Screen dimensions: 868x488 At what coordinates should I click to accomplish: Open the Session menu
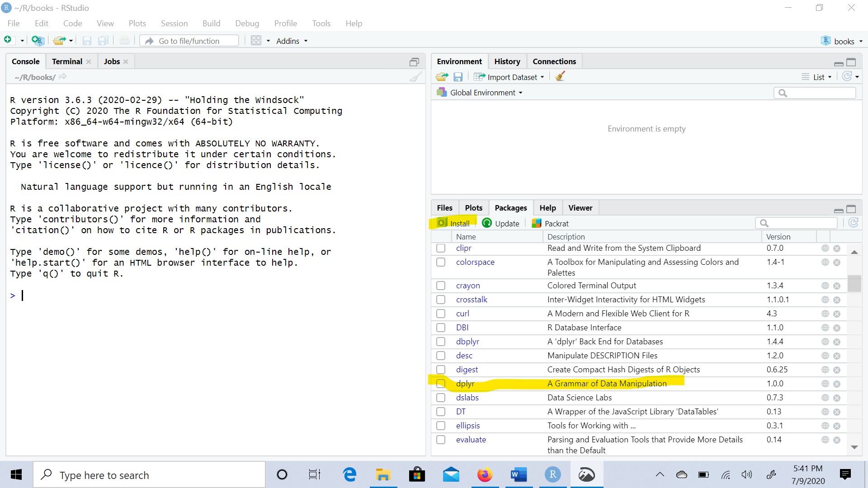point(174,23)
